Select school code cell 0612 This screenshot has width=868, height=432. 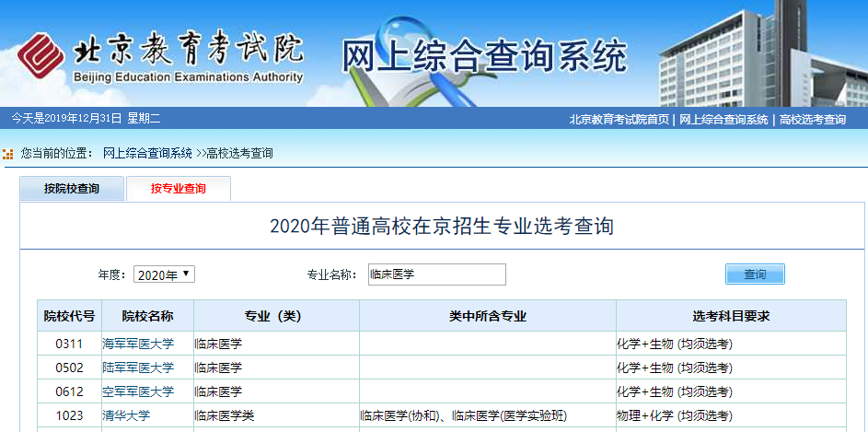click(x=69, y=391)
